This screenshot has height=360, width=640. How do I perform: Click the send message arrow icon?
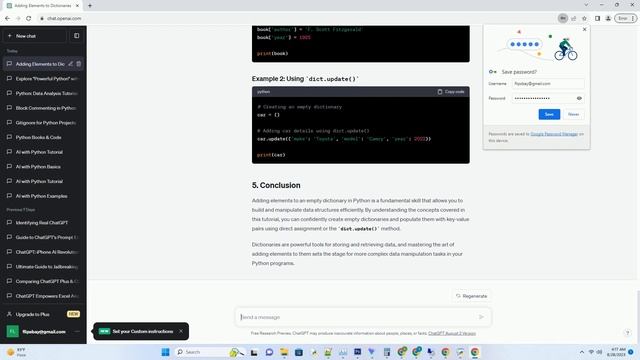481,317
